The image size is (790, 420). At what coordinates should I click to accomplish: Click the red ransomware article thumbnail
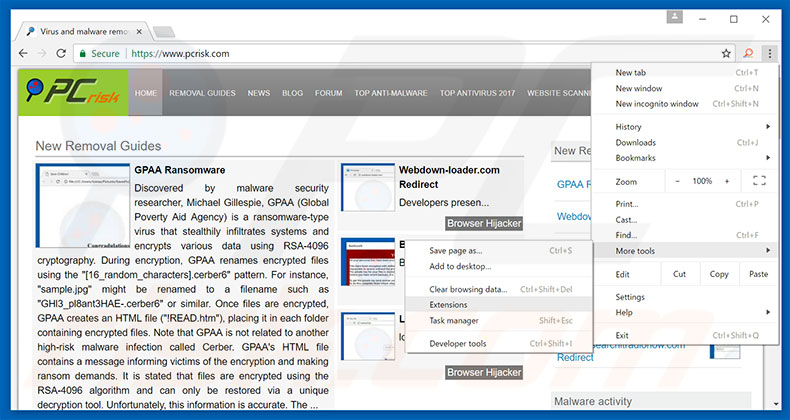coord(368,262)
